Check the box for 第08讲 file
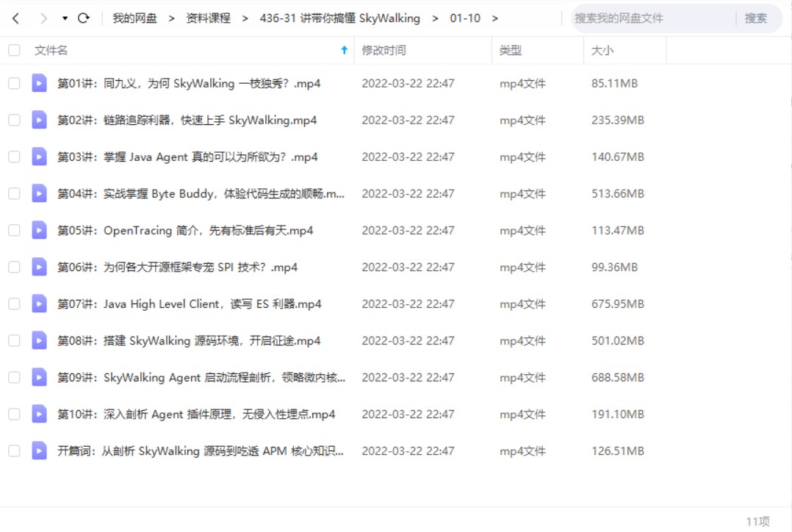The width and height of the screenshot is (792, 532). tap(14, 340)
